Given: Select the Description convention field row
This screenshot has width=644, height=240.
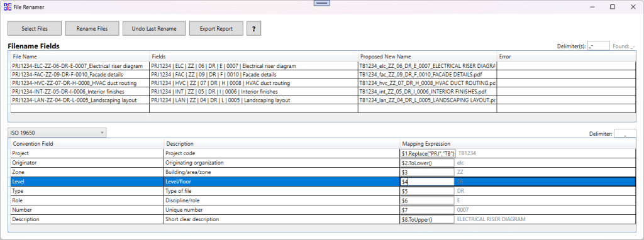Looking at the screenshot, I should coord(323,219).
